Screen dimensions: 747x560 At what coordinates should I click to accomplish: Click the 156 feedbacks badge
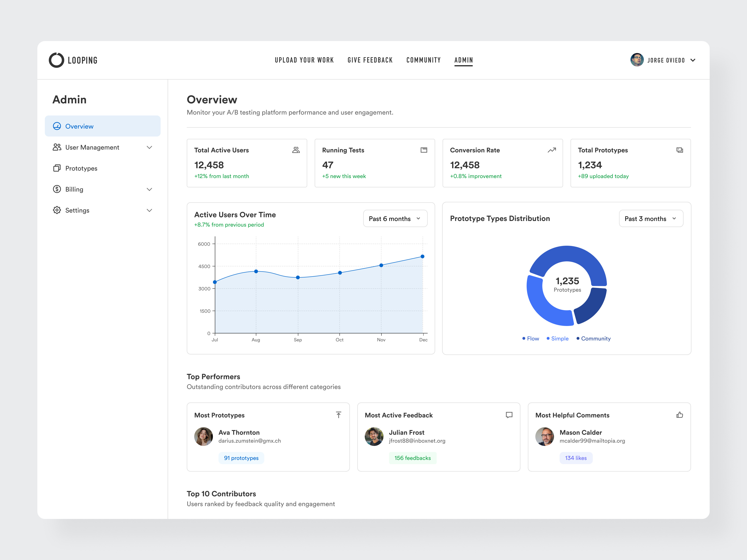(x=413, y=458)
